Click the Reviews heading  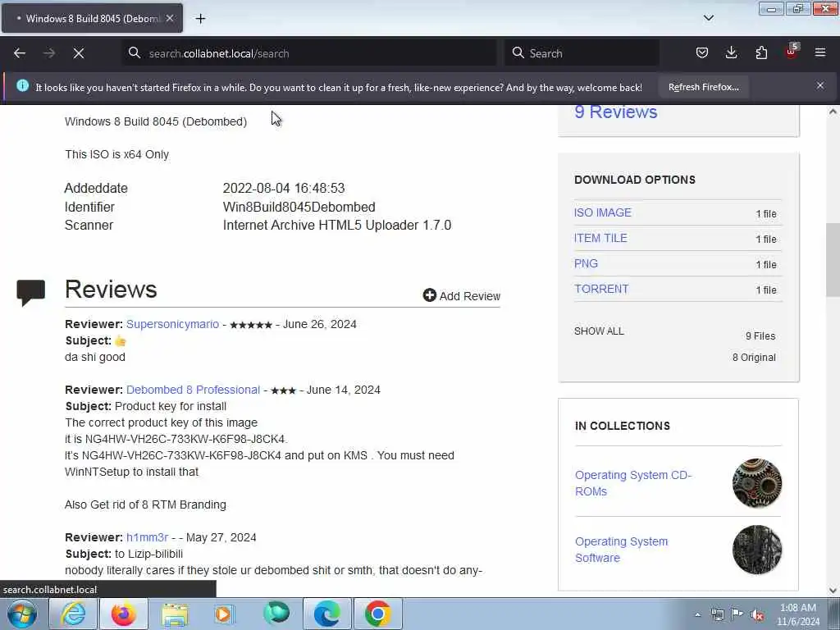click(111, 290)
